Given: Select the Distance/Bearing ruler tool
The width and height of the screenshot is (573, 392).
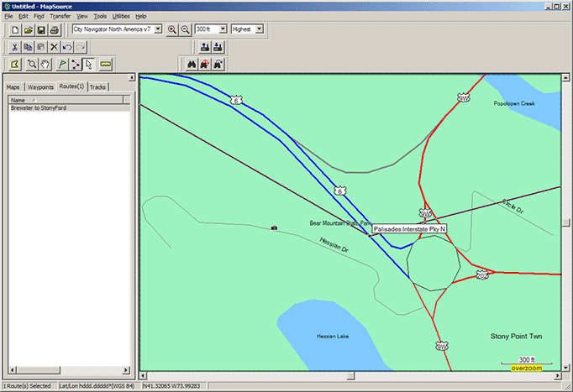Looking at the screenshot, I should click(x=106, y=65).
